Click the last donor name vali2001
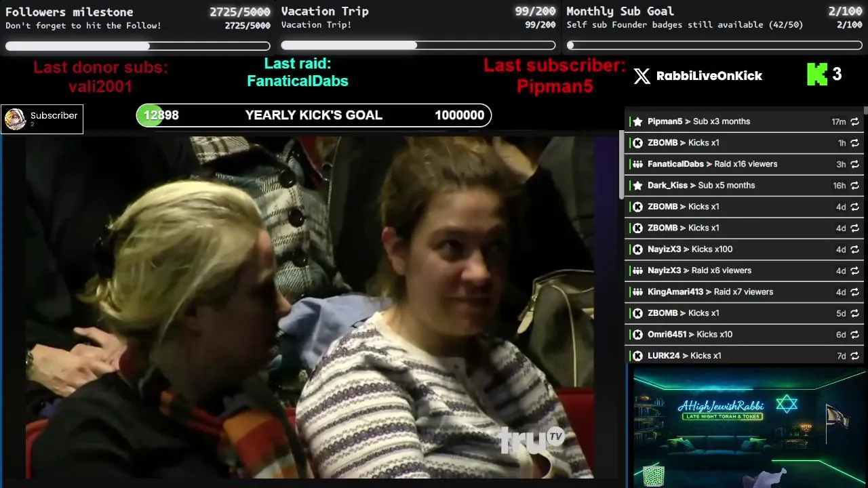 click(100, 87)
